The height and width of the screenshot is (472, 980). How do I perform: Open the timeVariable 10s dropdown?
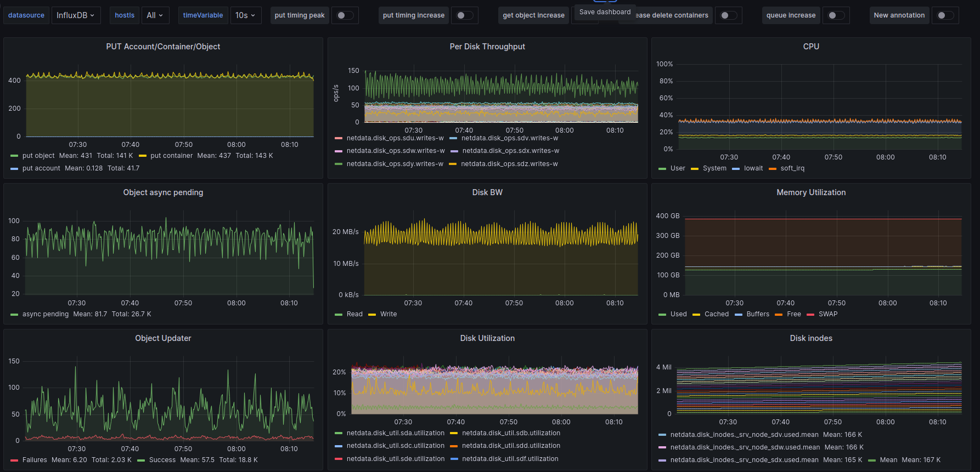coord(245,15)
